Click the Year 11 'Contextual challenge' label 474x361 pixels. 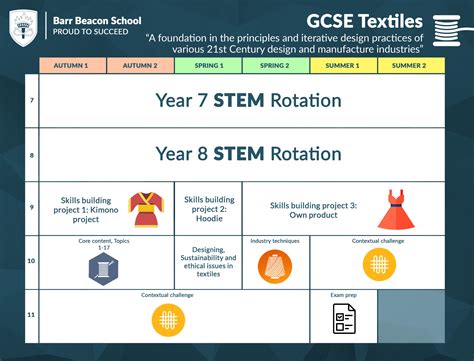click(x=167, y=295)
